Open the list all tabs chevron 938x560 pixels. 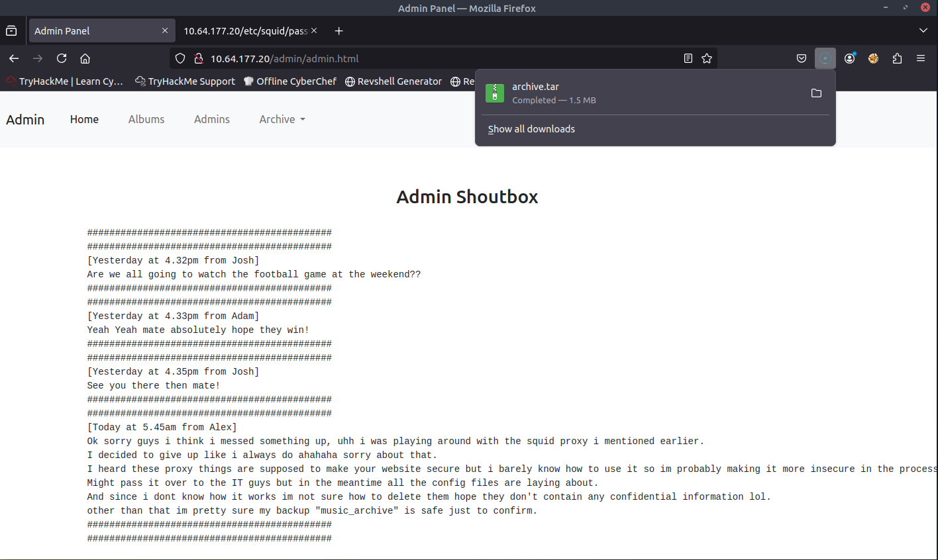click(923, 30)
